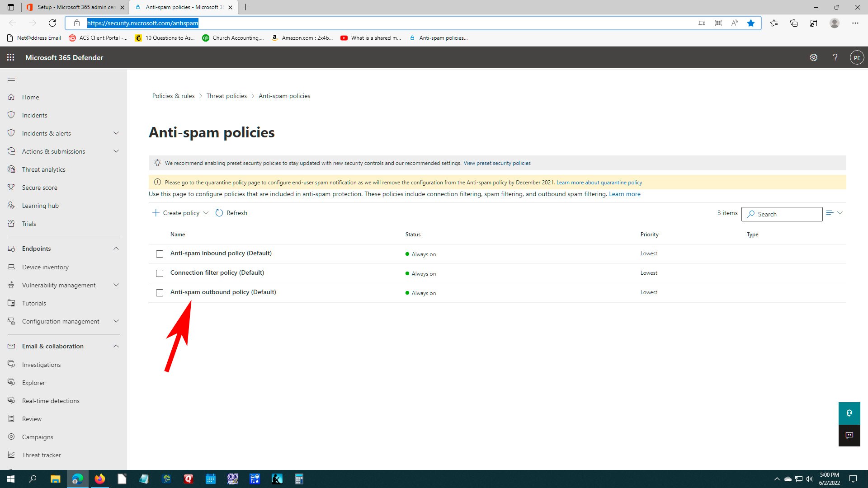
Task: Click the PE account avatar
Action: click(x=857, y=57)
